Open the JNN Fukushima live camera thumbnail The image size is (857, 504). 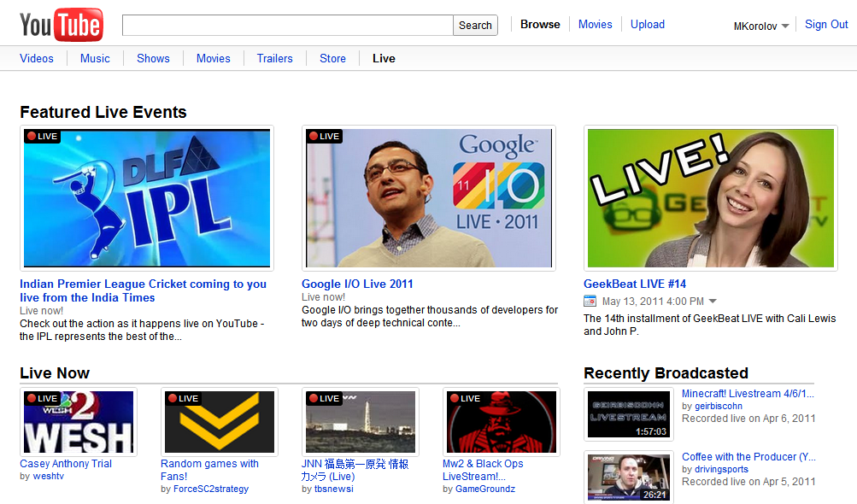tap(361, 422)
